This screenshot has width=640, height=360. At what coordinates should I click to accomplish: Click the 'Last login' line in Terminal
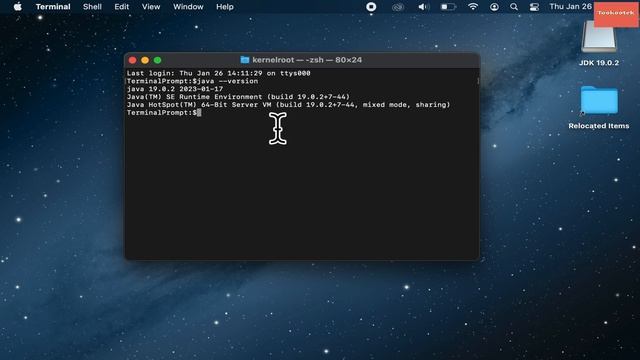(218, 73)
